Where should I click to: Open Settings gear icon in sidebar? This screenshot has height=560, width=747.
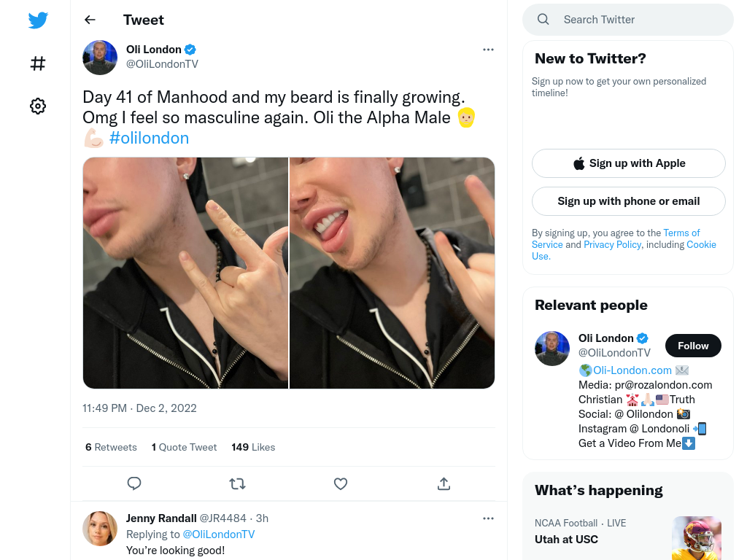38,106
